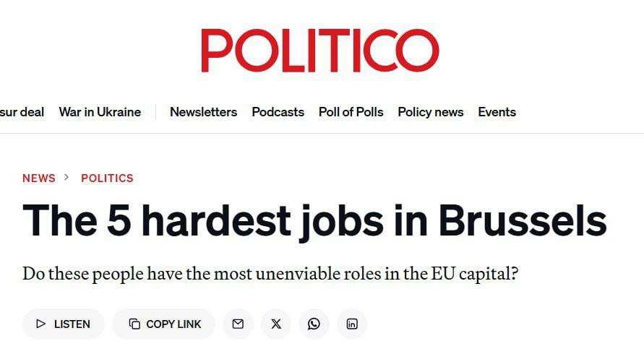Go to Podcasts in navigation bar
This screenshot has height=354, width=644.
(x=278, y=112)
